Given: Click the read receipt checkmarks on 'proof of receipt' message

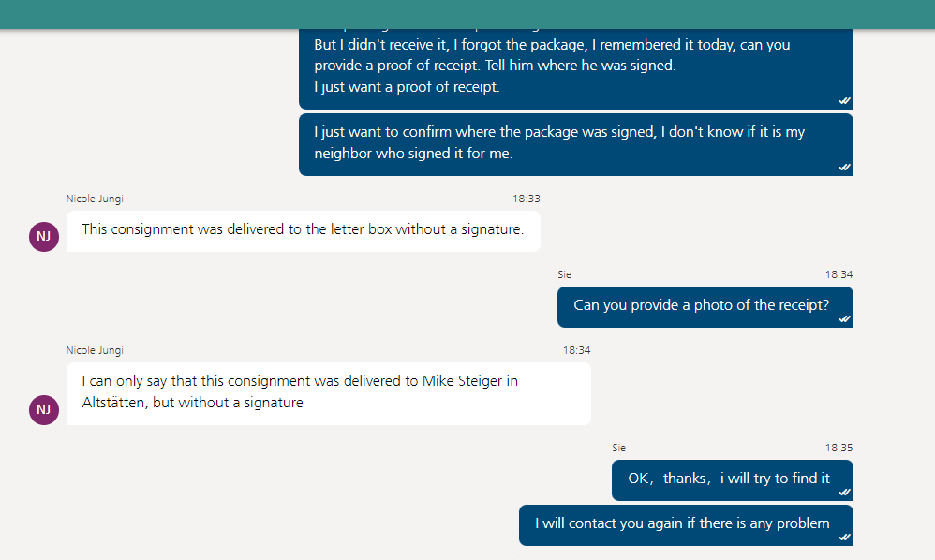Looking at the screenshot, I should tap(844, 100).
